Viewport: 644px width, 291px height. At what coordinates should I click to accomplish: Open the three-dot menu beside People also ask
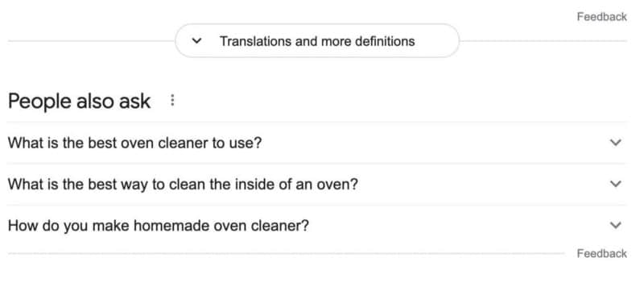tap(172, 100)
